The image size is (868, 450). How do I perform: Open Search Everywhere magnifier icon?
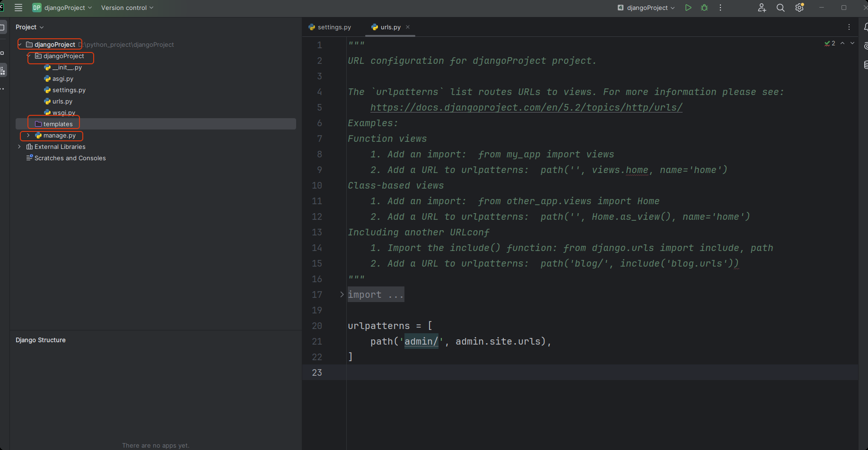780,8
